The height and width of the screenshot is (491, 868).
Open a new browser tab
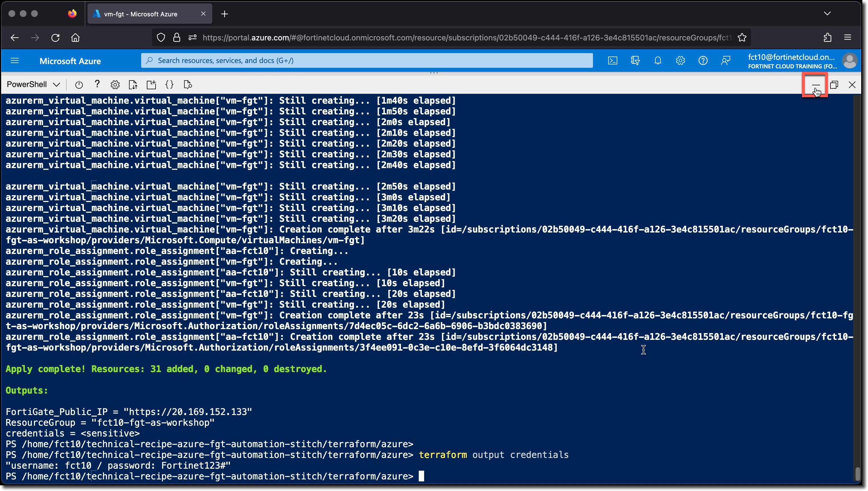[224, 14]
